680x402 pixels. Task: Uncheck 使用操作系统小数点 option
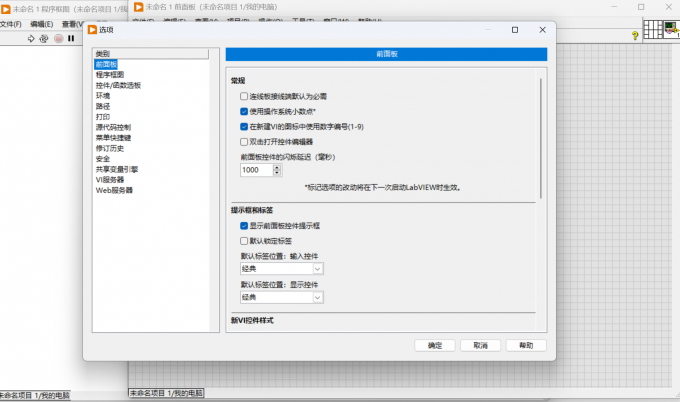click(x=244, y=111)
